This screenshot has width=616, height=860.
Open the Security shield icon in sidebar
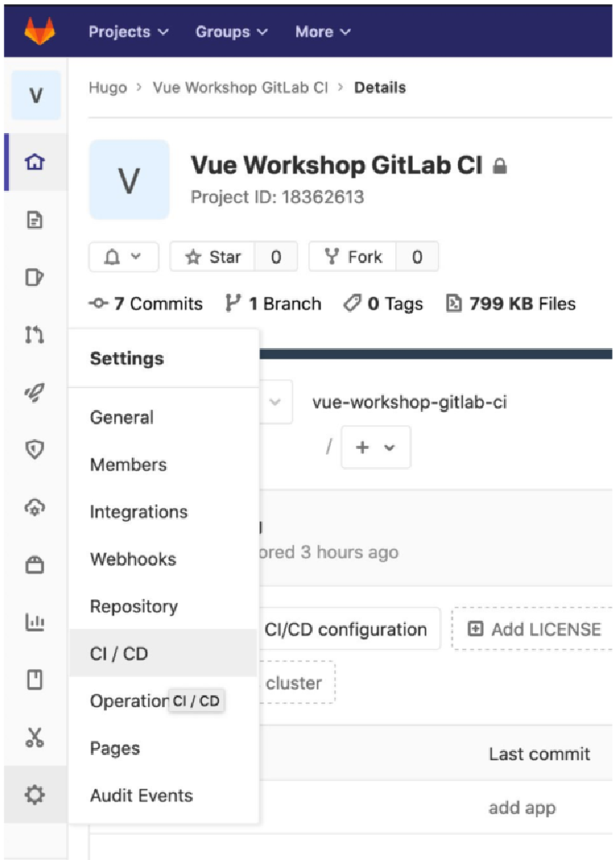click(35, 449)
